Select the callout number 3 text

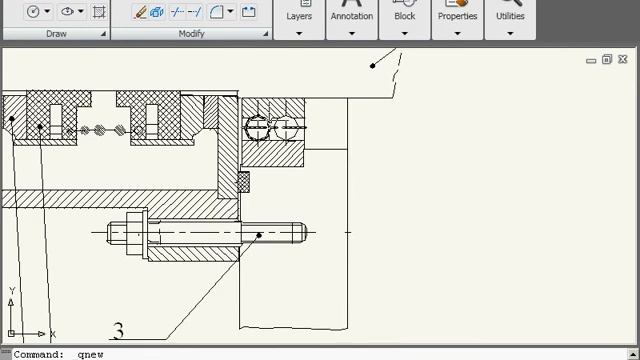118,331
